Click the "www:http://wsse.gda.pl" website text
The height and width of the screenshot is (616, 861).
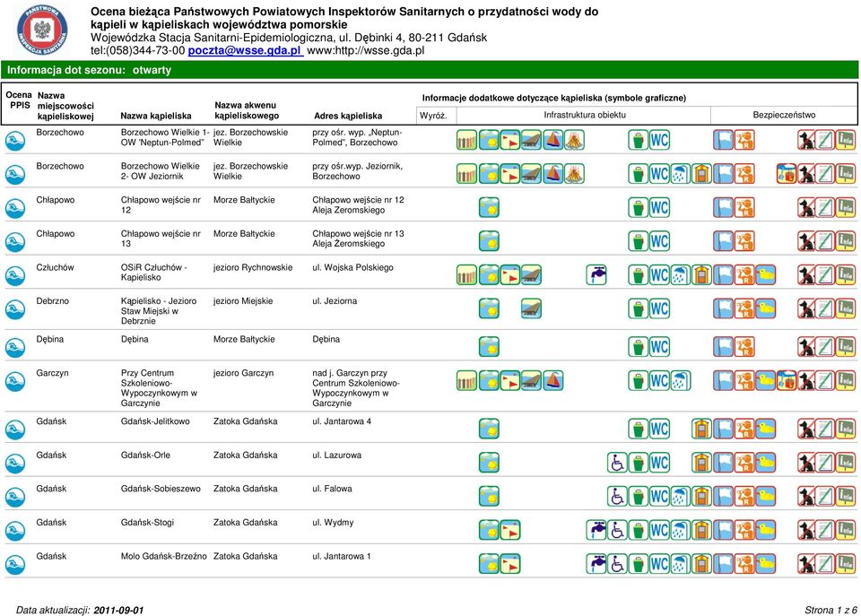[x=366, y=50]
